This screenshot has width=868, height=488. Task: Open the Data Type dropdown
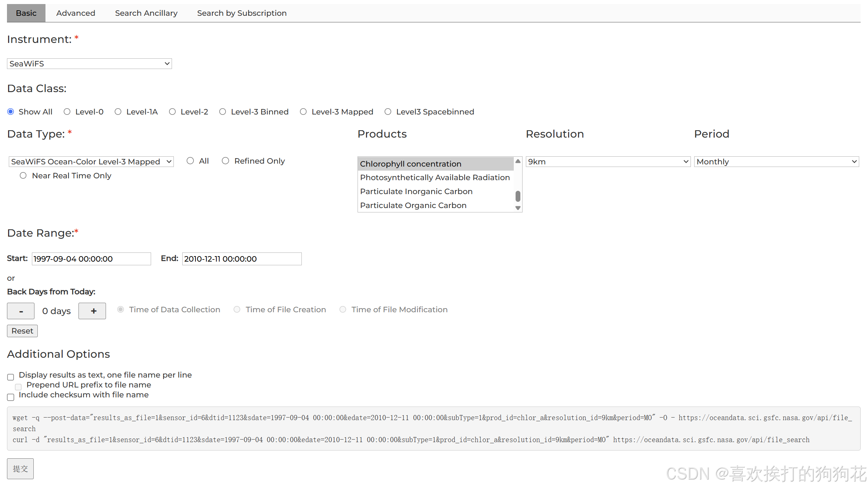(x=91, y=161)
